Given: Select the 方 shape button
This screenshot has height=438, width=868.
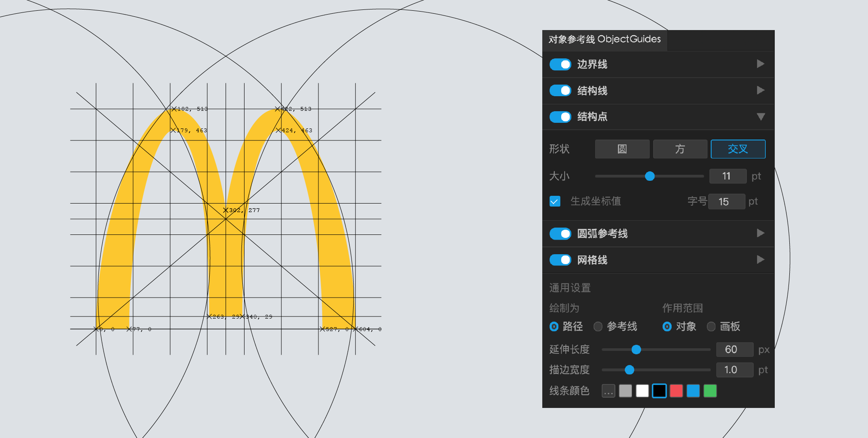Looking at the screenshot, I should (680, 149).
